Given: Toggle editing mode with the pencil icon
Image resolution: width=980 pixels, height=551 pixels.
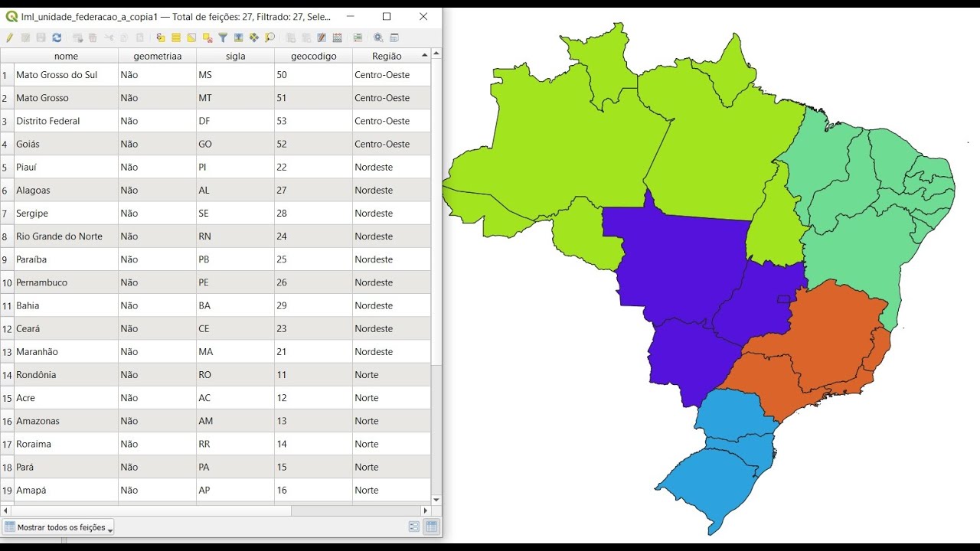Looking at the screenshot, I should (8, 37).
